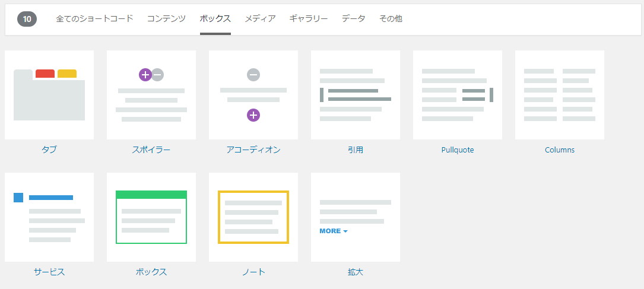Show the データ tab
Image resolution: width=644 pixels, height=289 pixels.
[354, 19]
